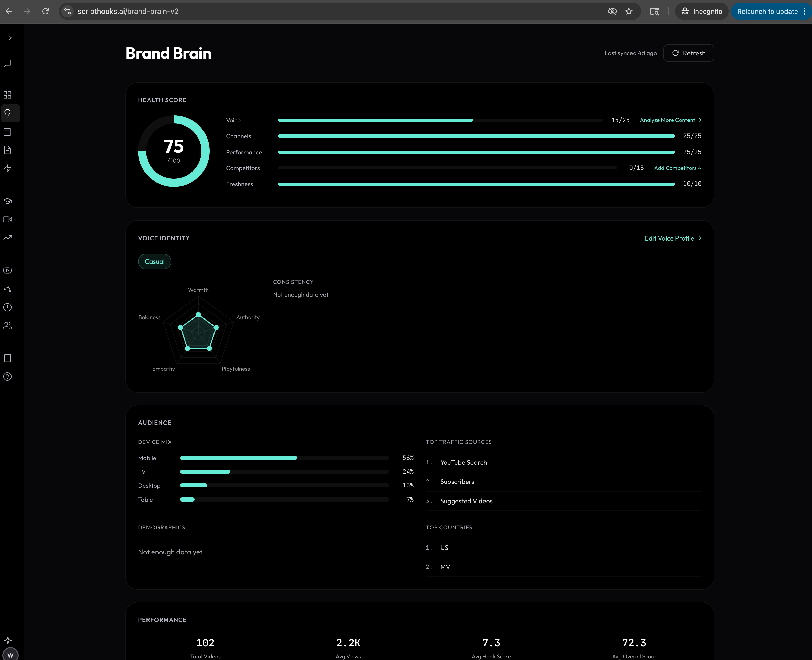This screenshot has height=660, width=812.
Task: Open the dashboard grid sidebar icon
Action: (x=7, y=95)
